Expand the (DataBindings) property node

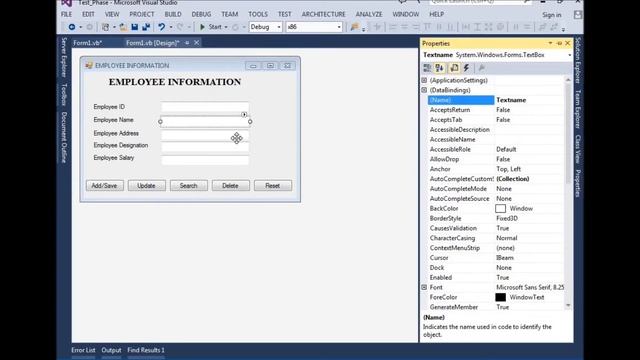pyautogui.click(x=424, y=90)
